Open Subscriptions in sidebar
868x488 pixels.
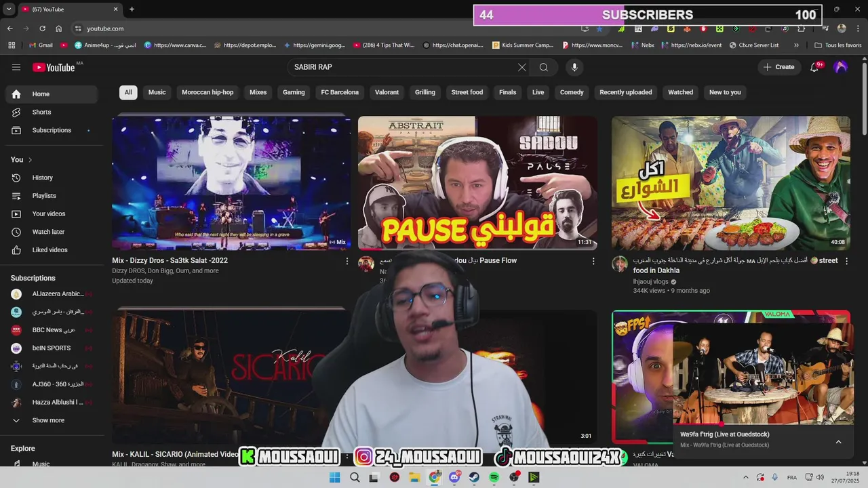coord(52,130)
